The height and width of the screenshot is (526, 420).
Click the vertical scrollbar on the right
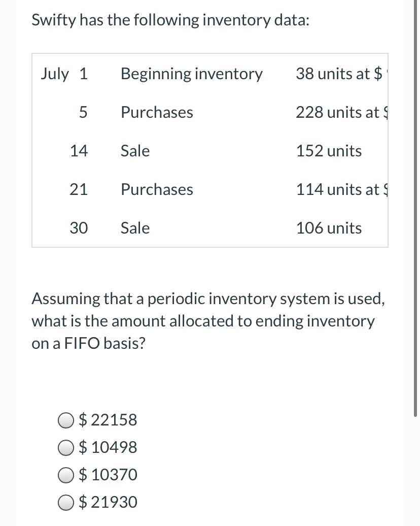[x=415, y=208]
